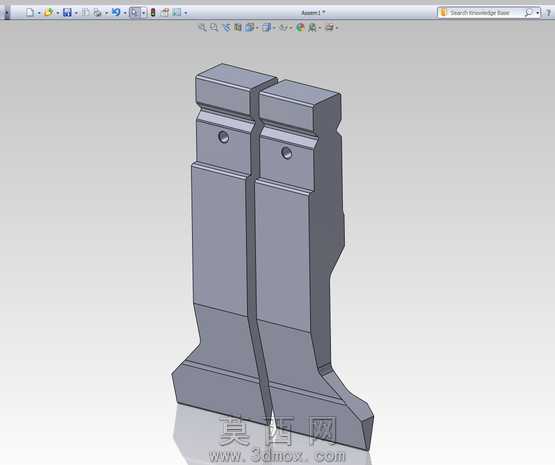
Task: Toggle the Select cursor tool
Action: 135,13
